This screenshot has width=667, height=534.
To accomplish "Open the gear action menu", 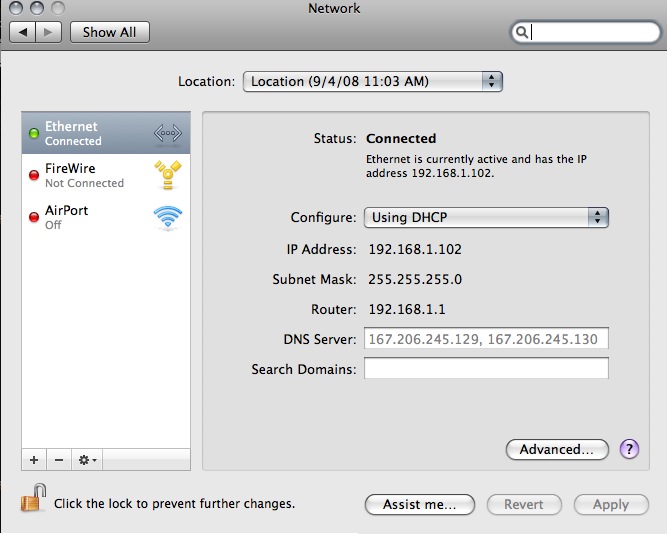I will click(88, 460).
